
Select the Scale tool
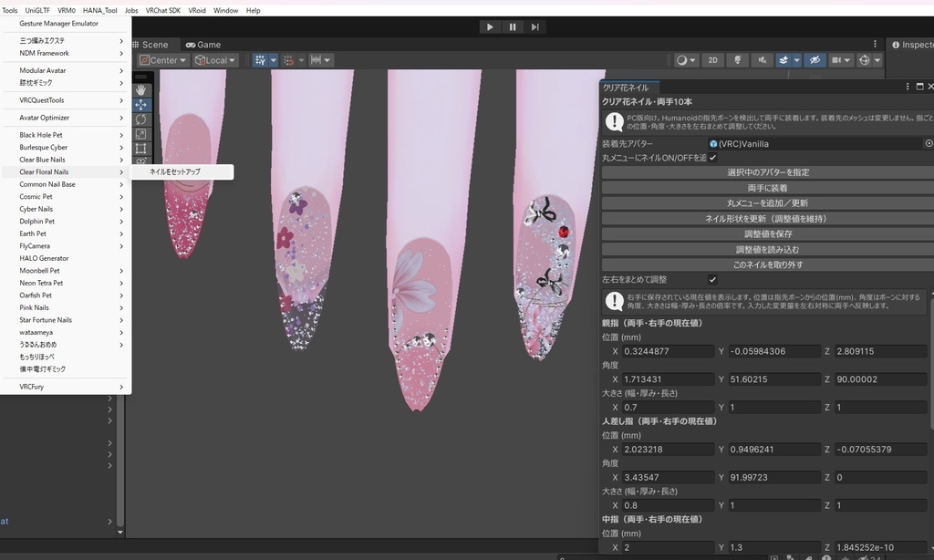click(x=140, y=134)
